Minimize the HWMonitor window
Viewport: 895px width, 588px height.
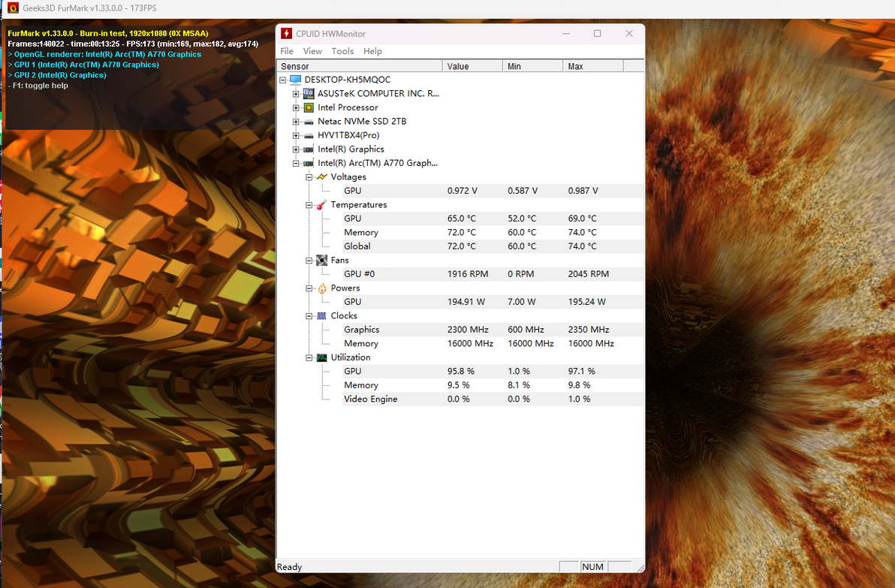tap(565, 34)
